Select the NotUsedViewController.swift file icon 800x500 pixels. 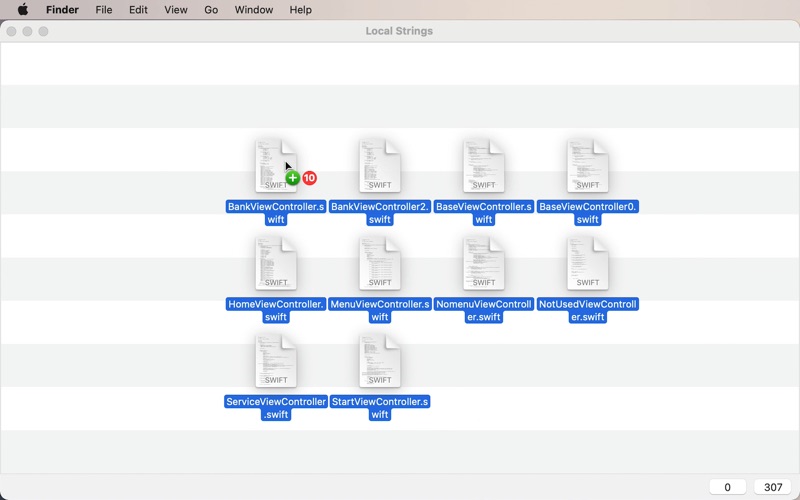[x=588, y=263]
